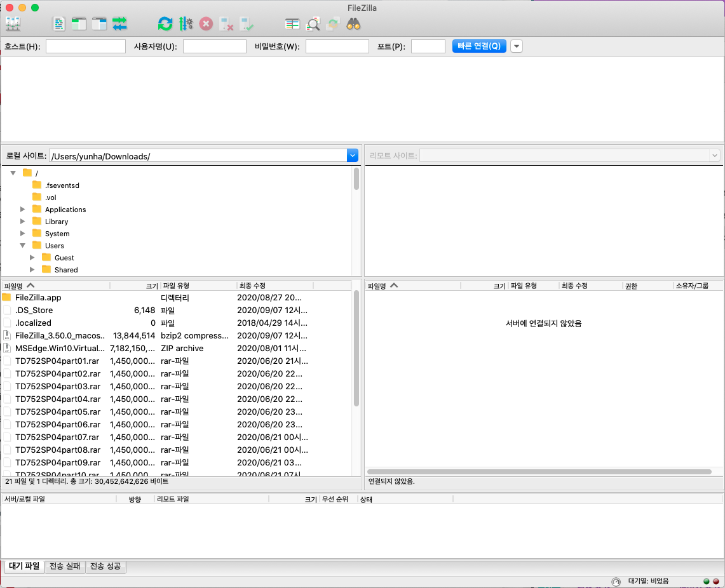Expand the Library tree folder
Viewport: 725px width, 588px height.
22,221
